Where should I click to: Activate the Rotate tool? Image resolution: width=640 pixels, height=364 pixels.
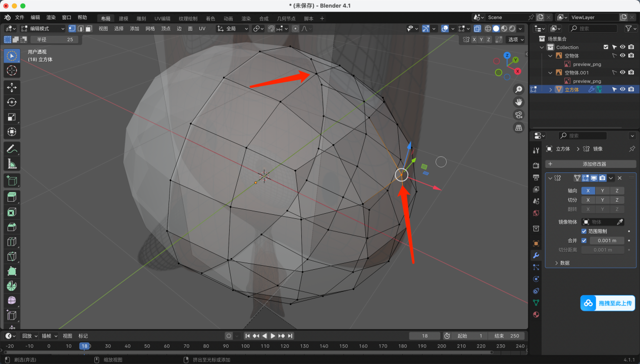(x=12, y=102)
